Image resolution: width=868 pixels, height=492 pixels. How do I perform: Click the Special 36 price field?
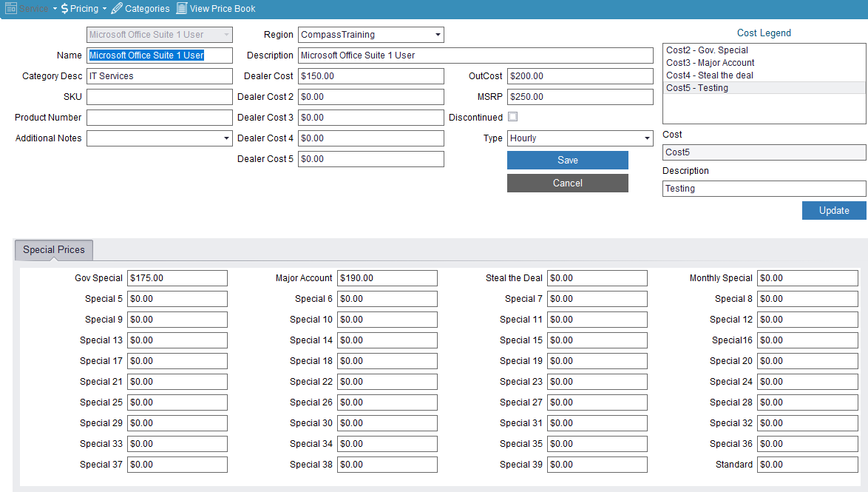coord(807,444)
